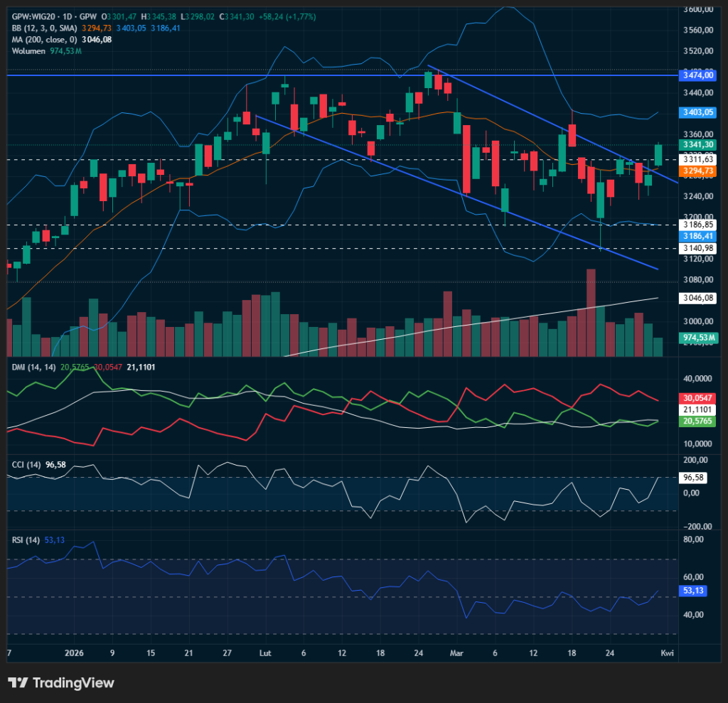Select the Kwi label on time axis
Viewport: 728px width, 703px height.
point(666,653)
